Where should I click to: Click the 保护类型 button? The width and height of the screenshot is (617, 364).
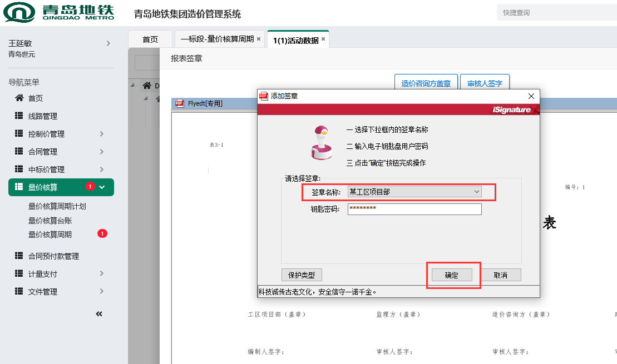tap(302, 275)
